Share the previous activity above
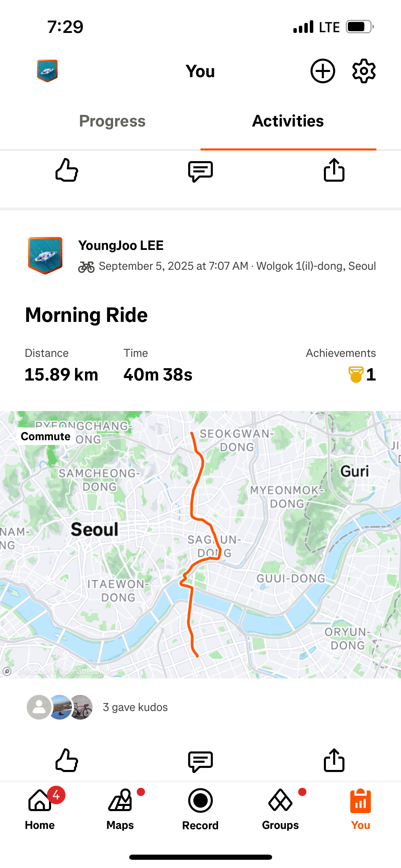Screen dimensions: 401x868 point(334,170)
